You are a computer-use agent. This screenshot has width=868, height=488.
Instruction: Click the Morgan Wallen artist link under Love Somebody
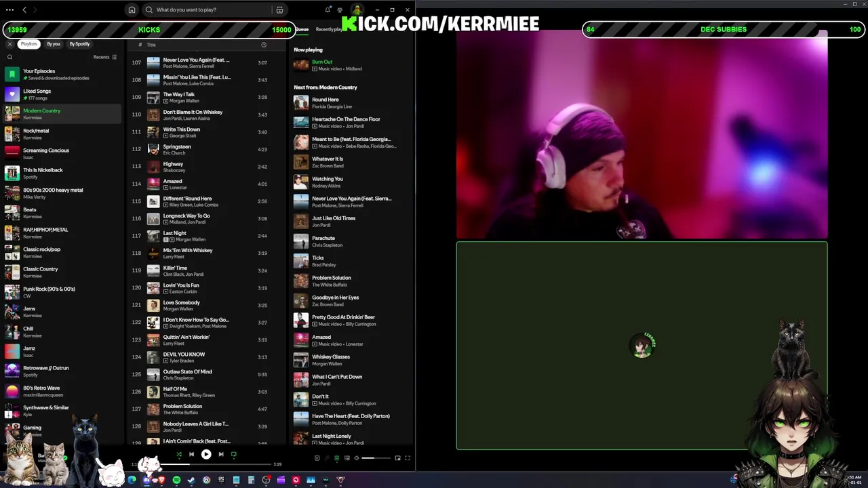click(x=178, y=309)
